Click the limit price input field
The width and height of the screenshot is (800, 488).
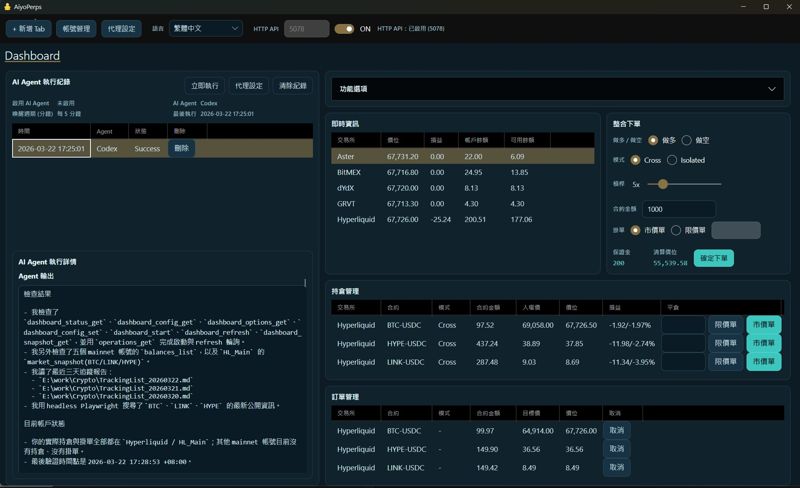click(736, 230)
